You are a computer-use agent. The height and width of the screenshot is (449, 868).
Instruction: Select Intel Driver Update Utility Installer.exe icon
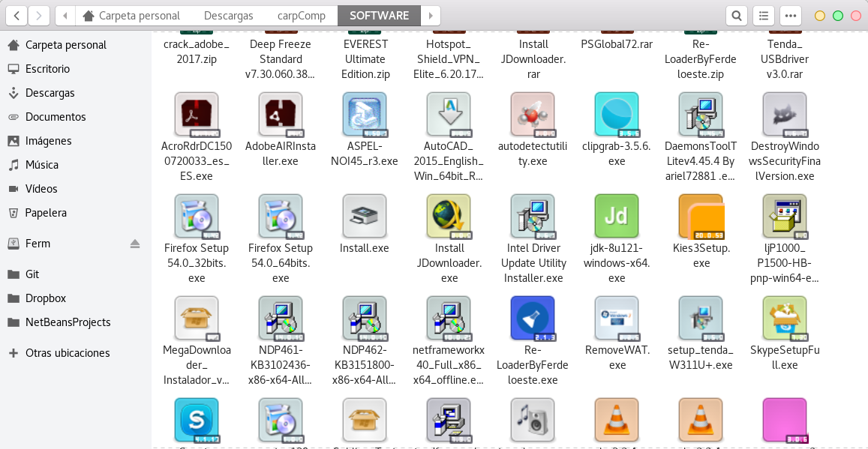(533, 216)
